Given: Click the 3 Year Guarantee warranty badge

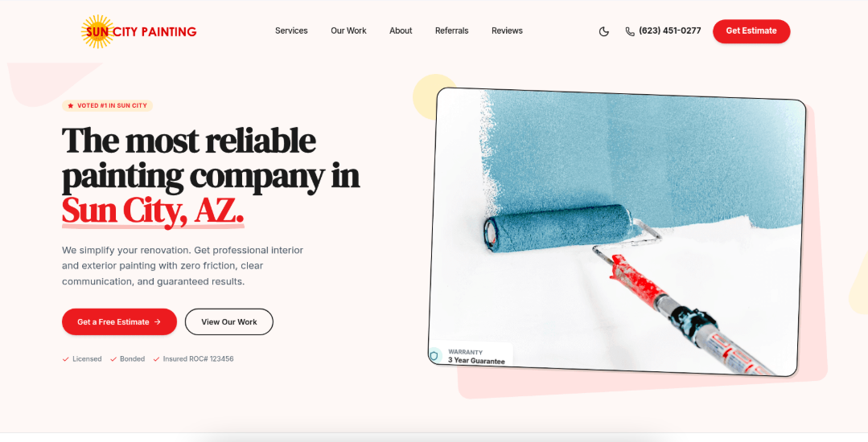Looking at the screenshot, I should [x=471, y=355].
